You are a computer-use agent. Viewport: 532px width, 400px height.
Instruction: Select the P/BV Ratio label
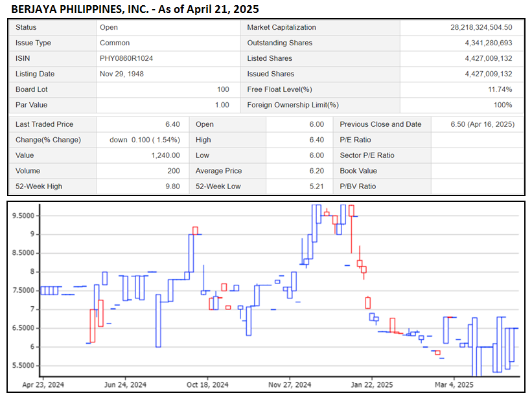358,186
